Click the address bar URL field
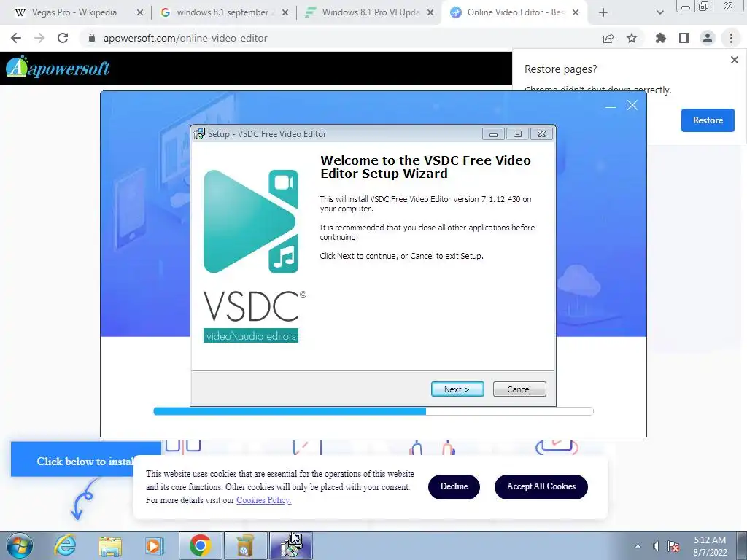747x560 pixels. click(337, 38)
